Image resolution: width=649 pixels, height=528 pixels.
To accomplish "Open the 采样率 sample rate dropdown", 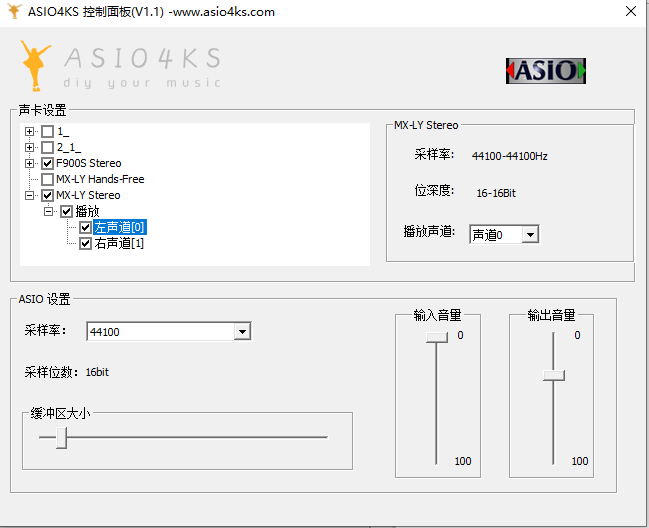I will pyautogui.click(x=242, y=331).
